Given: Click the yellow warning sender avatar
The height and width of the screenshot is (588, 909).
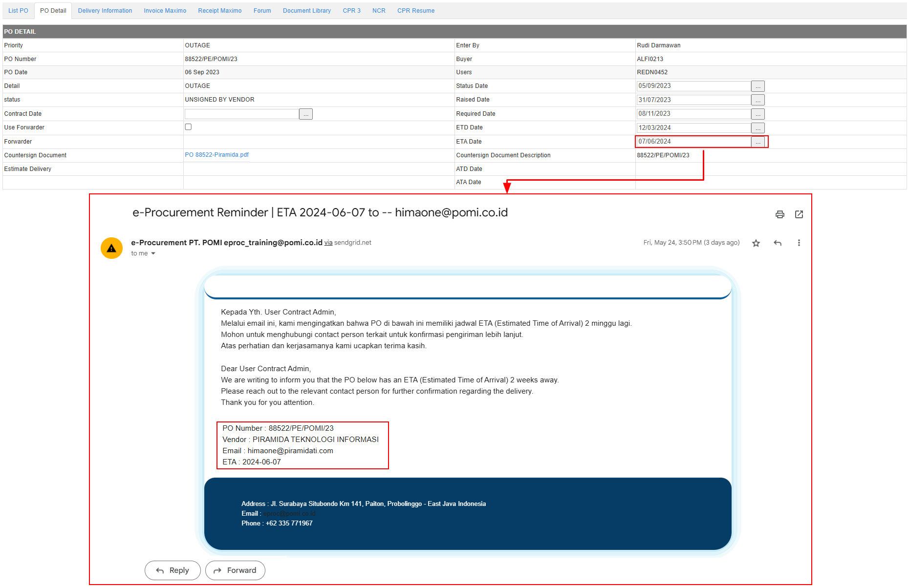Looking at the screenshot, I should tap(111, 248).
